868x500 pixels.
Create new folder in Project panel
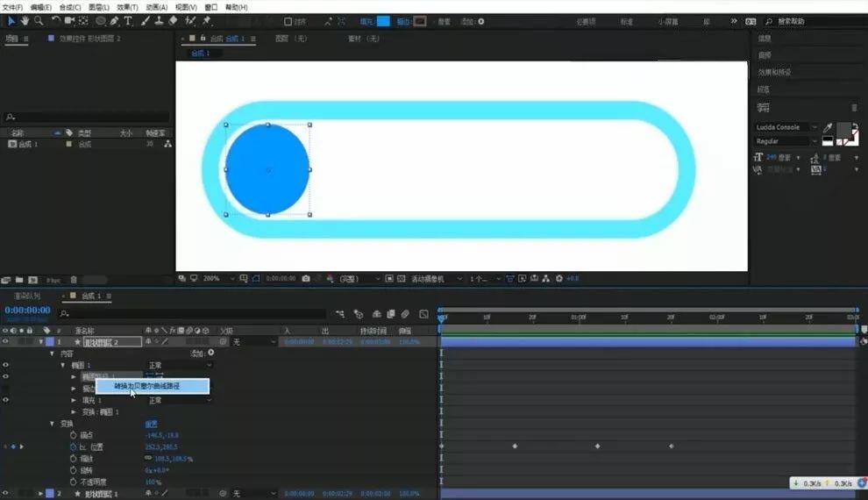(19, 280)
